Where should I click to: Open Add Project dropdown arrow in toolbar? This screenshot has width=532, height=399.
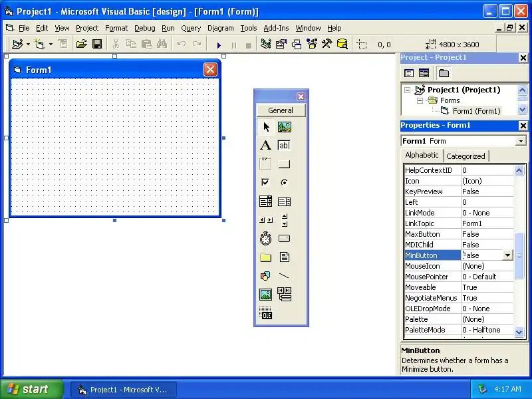(x=28, y=44)
